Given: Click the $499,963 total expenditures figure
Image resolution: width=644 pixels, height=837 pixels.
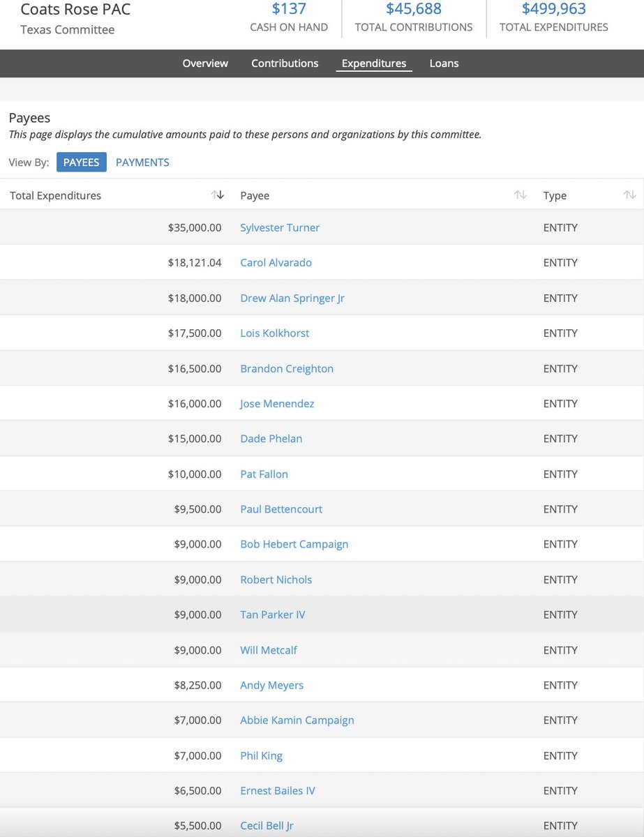Looking at the screenshot, I should [553, 9].
